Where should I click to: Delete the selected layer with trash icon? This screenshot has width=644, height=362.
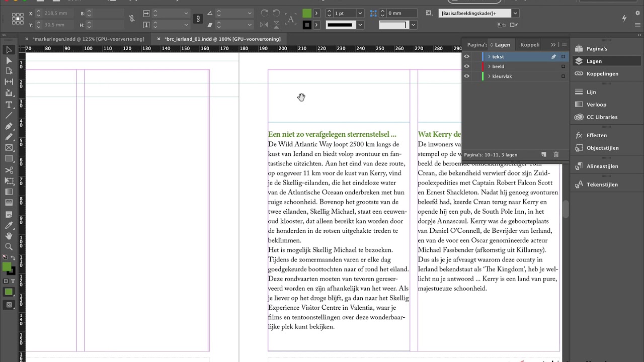[x=556, y=155]
